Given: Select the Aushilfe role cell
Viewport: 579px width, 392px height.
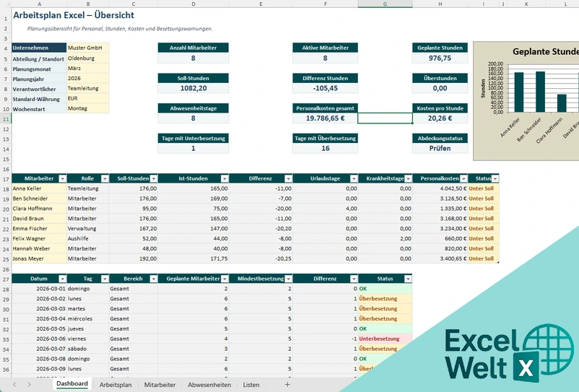Looking at the screenshot, I should pyautogui.click(x=88, y=239).
